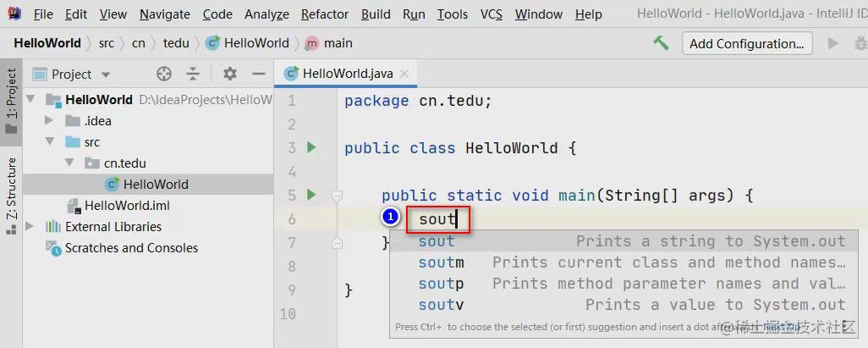Choose the soutm completion suggestion

point(624,262)
